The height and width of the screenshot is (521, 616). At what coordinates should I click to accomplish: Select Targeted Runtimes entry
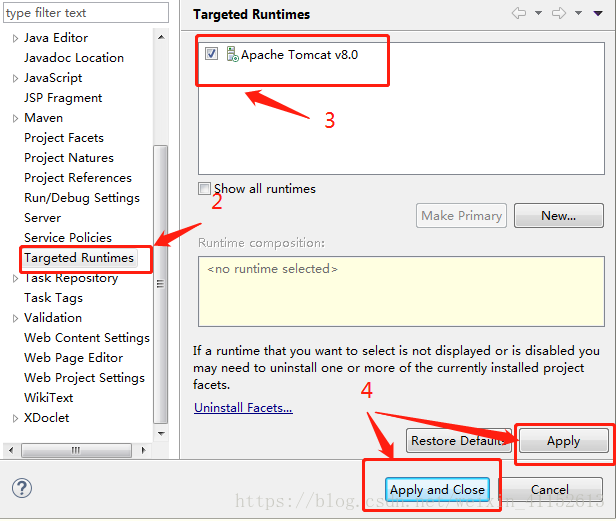[79, 258]
